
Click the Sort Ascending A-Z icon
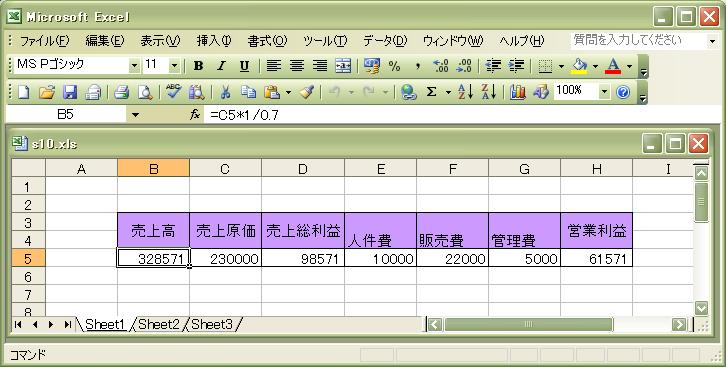tap(465, 92)
